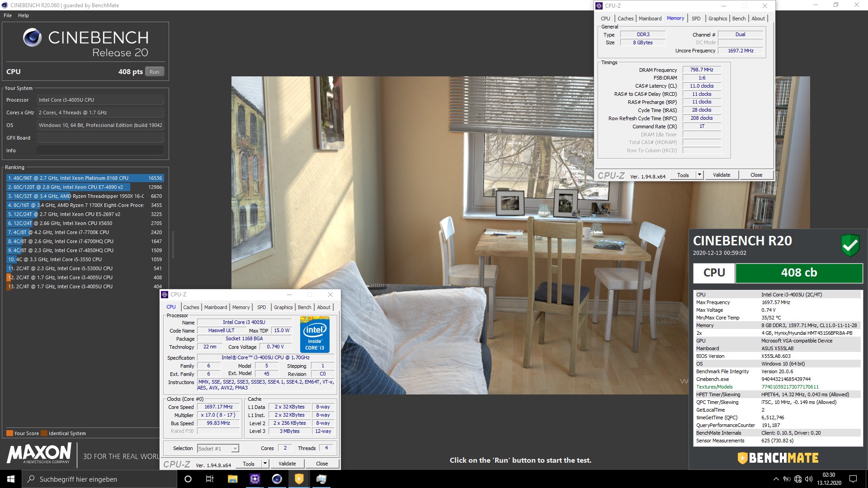
Task: Click the taskbar search magnifier
Action: 31,479
